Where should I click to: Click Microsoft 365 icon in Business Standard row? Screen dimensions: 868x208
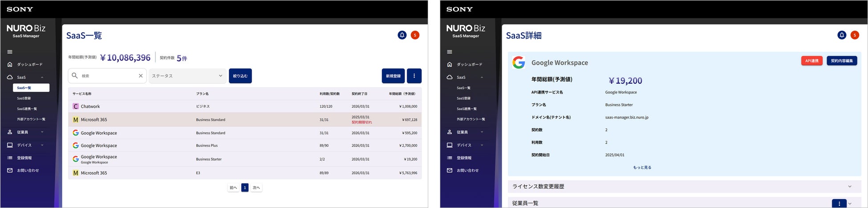pyautogui.click(x=76, y=120)
